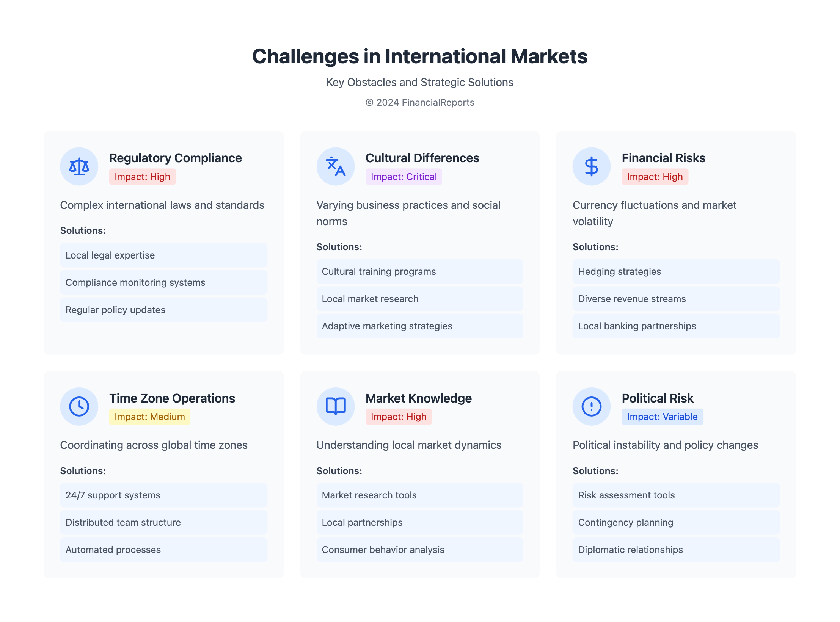Select the 24/7 support systems item
Image resolution: width=840 pixels, height=622 pixels.
coord(163,495)
